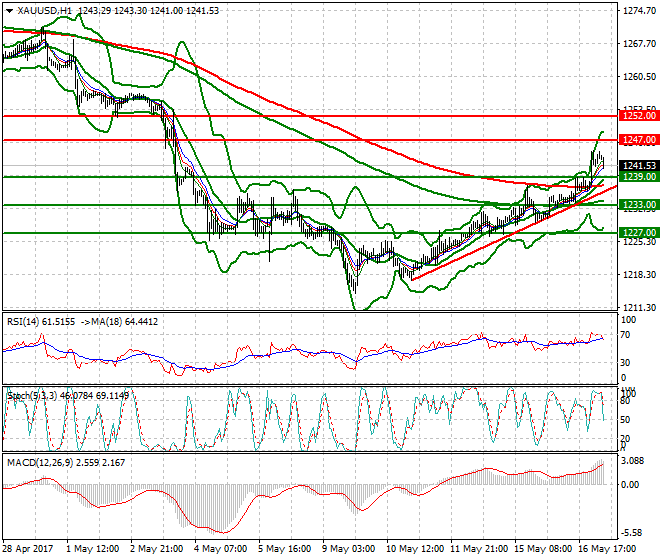
Task: Click the triangle icon before XAUUSD,H1
Action: pyautogui.click(x=9, y=10)
